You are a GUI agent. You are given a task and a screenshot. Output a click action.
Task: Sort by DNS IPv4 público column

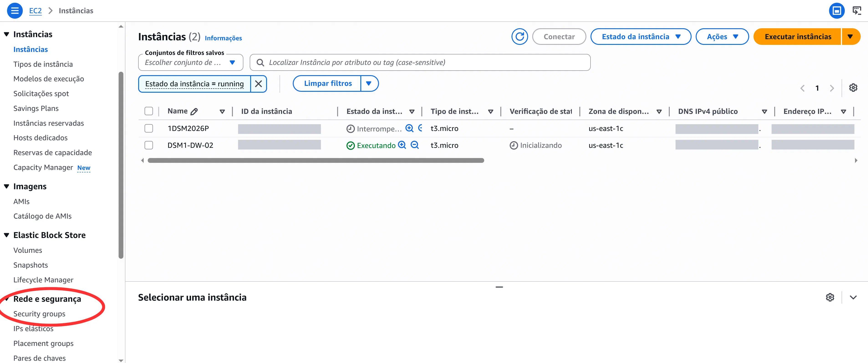click(x=764, y=112)
